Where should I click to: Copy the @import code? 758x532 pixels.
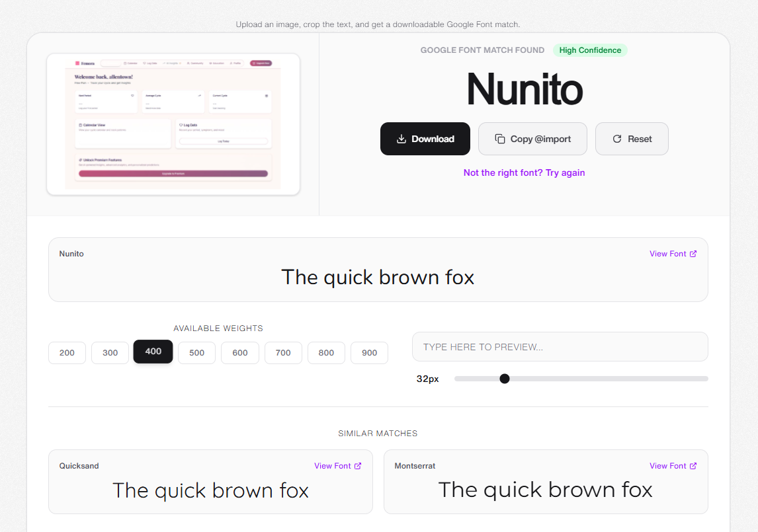coord(532,139)
